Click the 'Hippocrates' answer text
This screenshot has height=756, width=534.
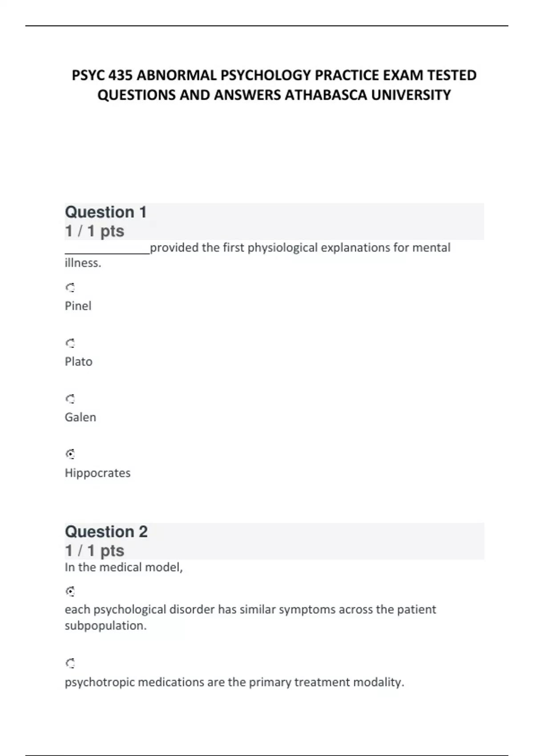[98, 473]
